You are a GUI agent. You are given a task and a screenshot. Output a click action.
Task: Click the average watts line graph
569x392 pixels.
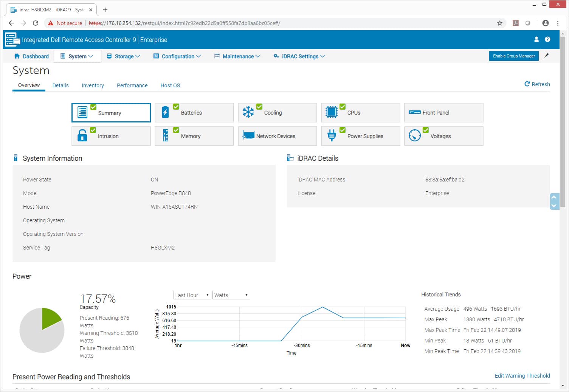tap(291, 324)
